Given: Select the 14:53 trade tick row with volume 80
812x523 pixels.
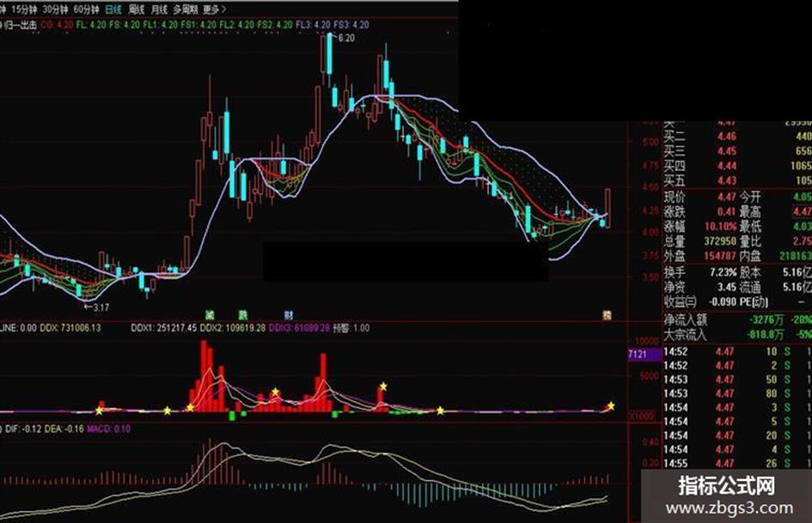Looking at the screenshot, I should tap(737, 393).
